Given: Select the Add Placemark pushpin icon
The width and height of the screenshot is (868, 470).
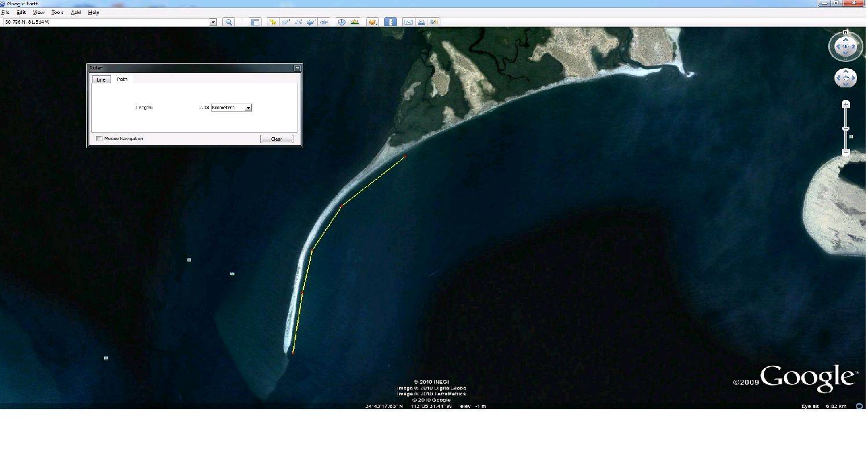Looking at the screenshot, I should (x=273, y=22).
